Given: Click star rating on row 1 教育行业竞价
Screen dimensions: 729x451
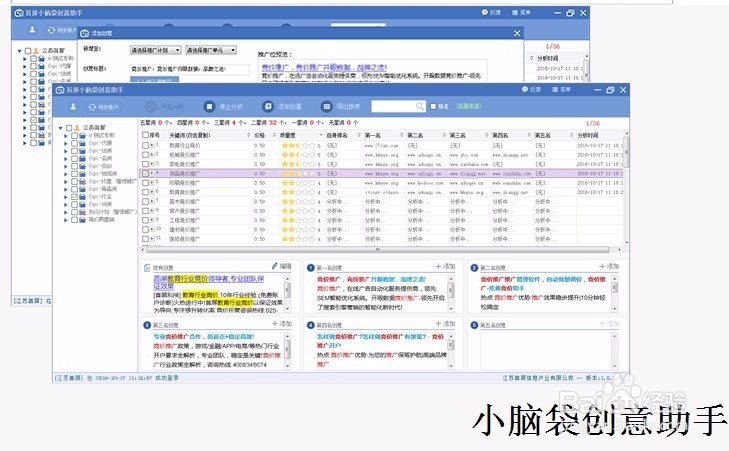Looking at the screenshot, I should pos(298,146).
